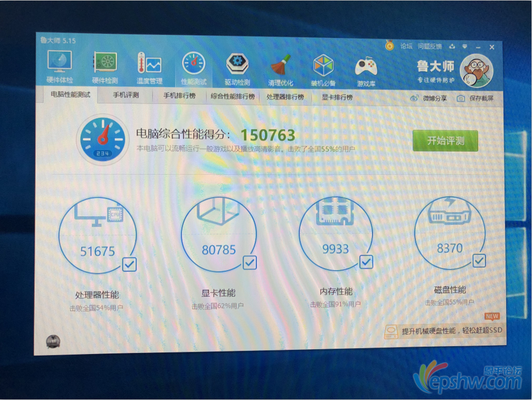Image resolution: width=532 pixels, height=400 pixels.
Task: Click the 显卡性能 label
Action: (218, 293)
